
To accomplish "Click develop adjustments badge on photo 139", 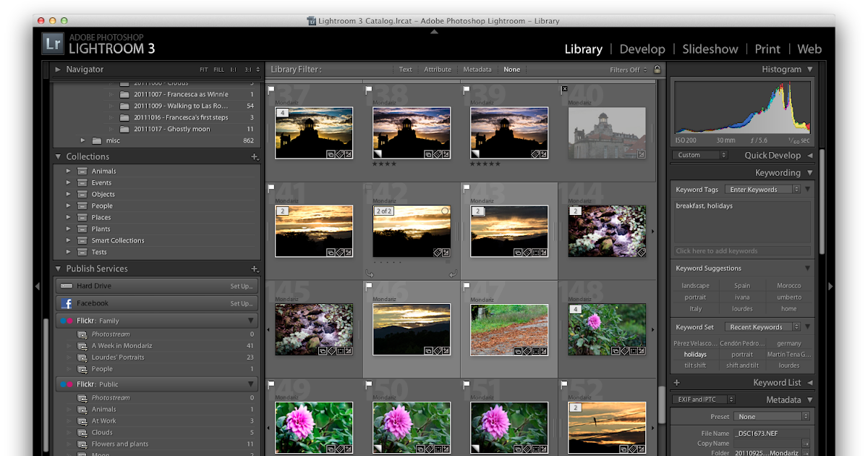I will tap(544, 154).
